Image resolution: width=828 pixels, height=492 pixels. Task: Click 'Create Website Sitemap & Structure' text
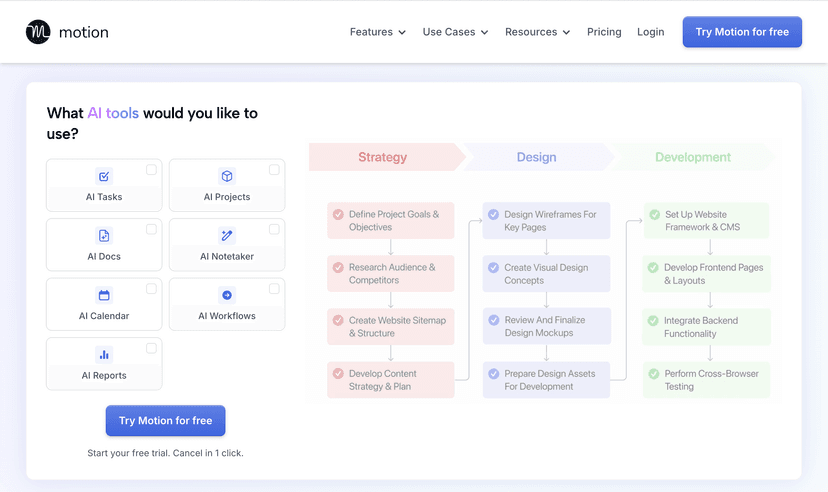(397, 327)
